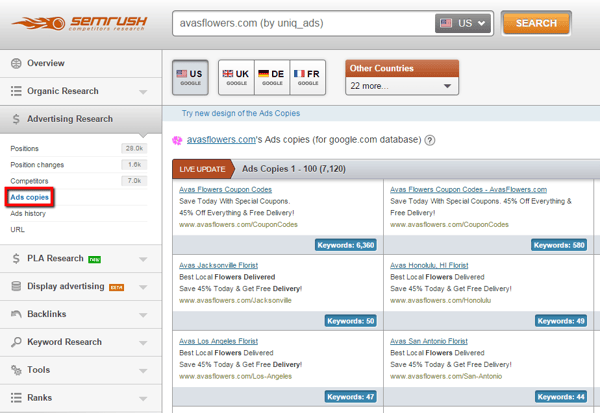Open the US country dropdown in search bar
Screen dimensions: 600x413
coord(463,23)
